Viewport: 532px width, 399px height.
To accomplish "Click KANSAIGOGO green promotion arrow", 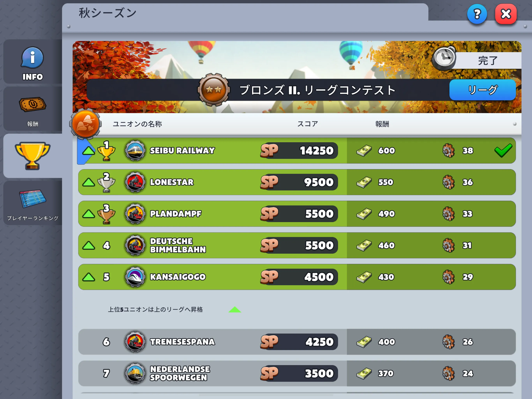I will point(89,277).
